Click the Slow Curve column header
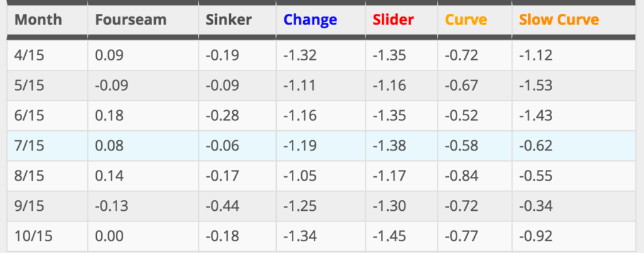This screenshot has height=253, width=644. point(558,20)
